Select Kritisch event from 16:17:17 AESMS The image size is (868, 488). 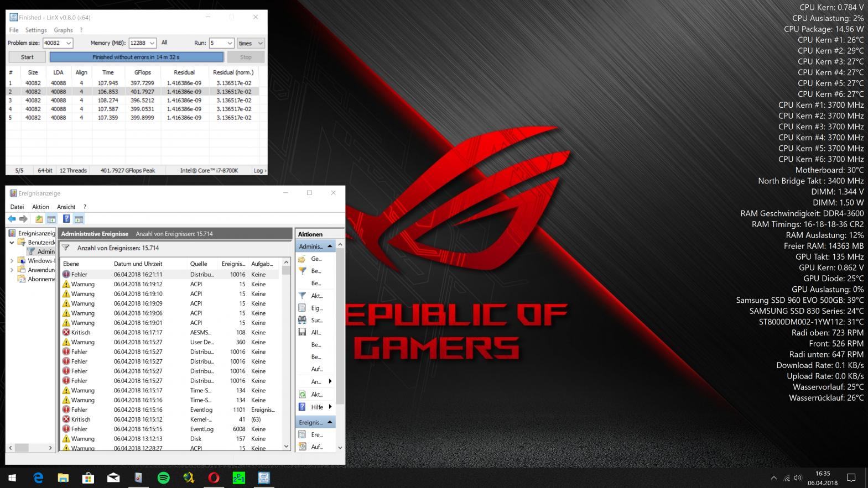171,333
